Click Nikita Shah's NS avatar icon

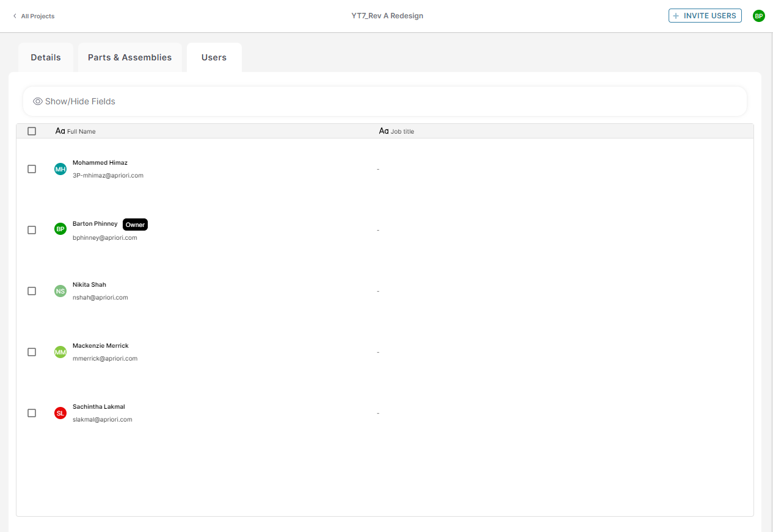tap(60, 291)
